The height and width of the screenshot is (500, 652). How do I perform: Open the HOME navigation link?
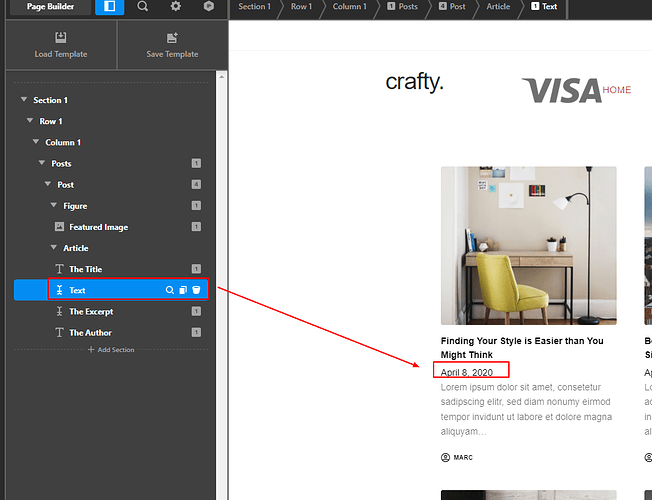[x=617, y=90]
